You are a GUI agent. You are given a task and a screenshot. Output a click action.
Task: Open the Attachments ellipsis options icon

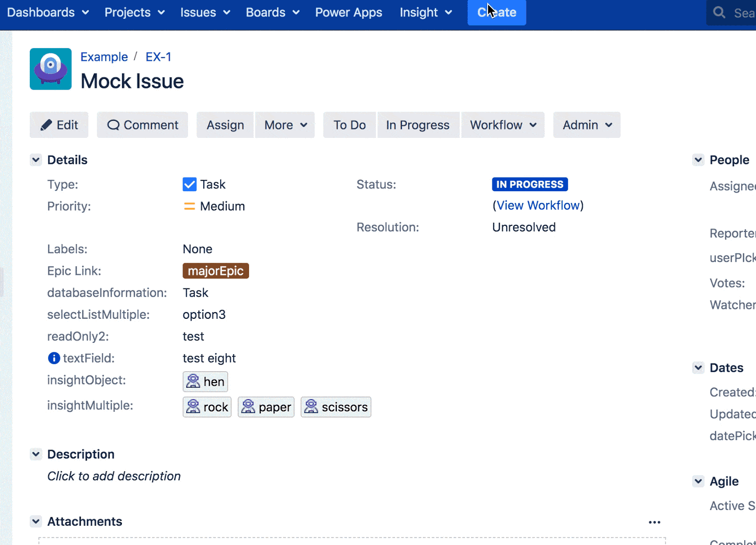654,522
